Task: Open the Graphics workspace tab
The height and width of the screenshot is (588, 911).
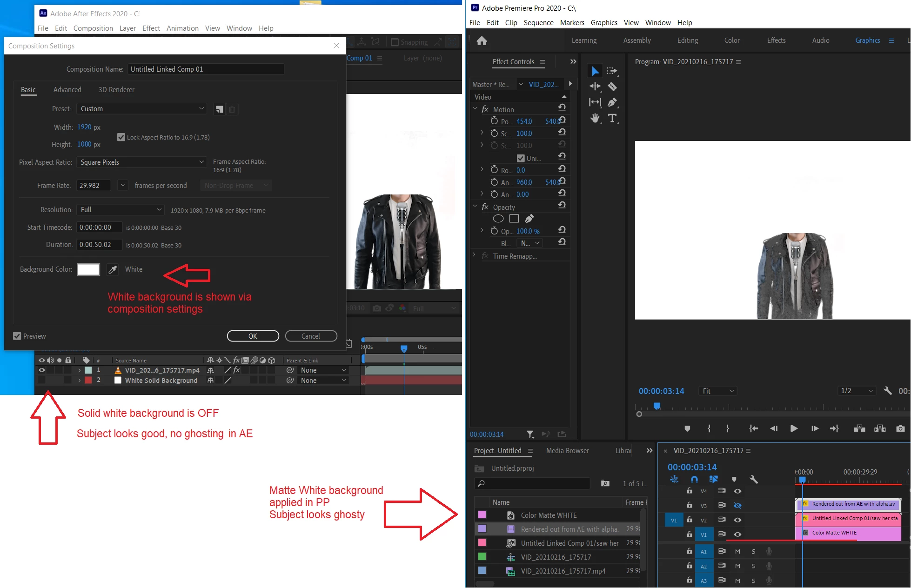Action: coord(867,40)
